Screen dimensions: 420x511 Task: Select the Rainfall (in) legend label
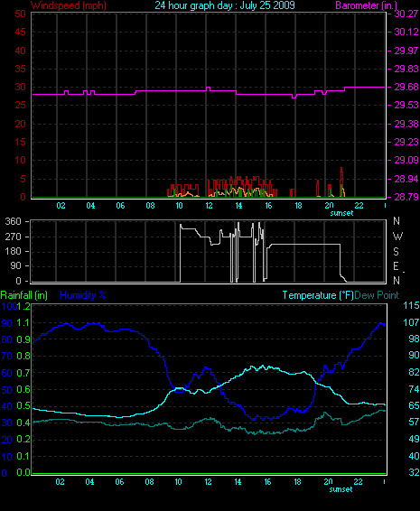24,295
